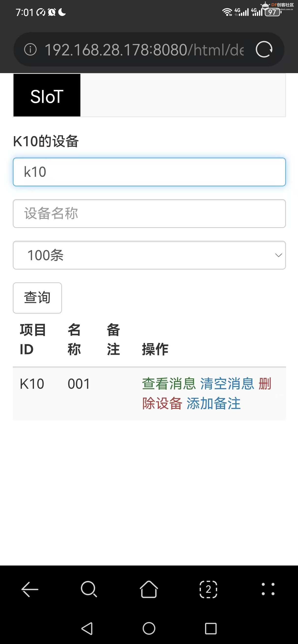The image size is (298, 644).
Task: Open the tab switcher showing 2 tabs
Action: pos(208,589)
